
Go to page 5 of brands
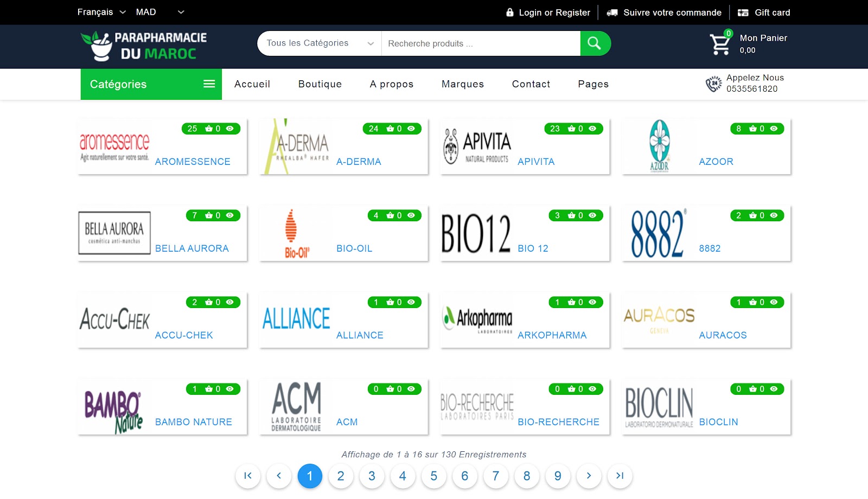[x=434, y=476]
